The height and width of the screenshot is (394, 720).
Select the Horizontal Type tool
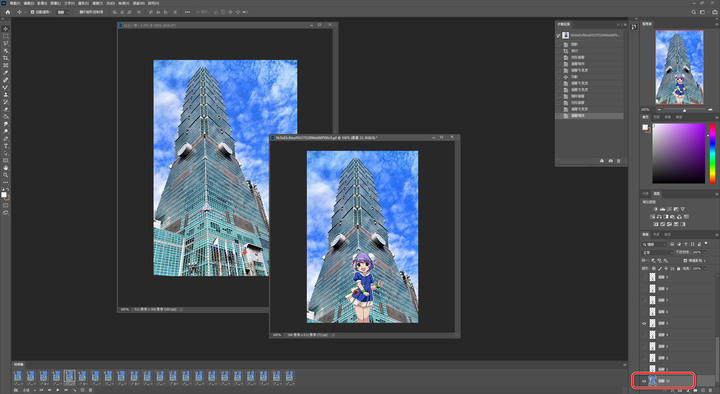(x=6, y=146)
